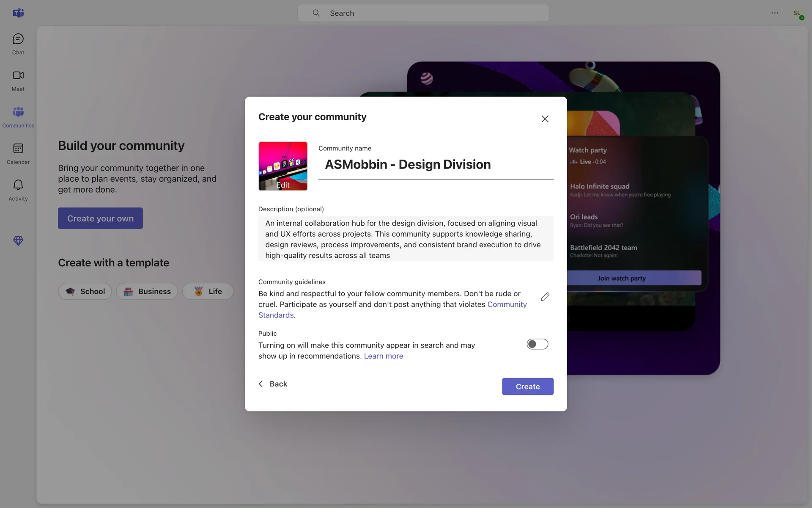Edit the community picture thumbnail
Viewport: 812px width, 508px height.
283,166
